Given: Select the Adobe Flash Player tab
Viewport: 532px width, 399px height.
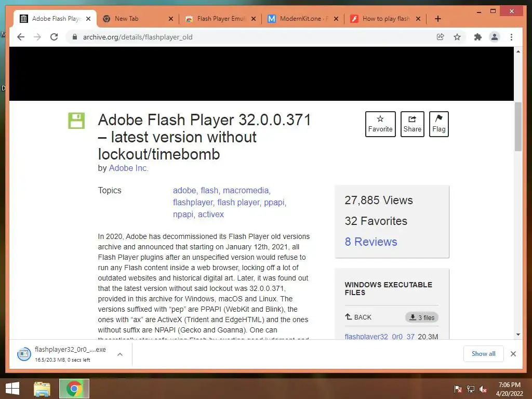Looking at the screenshot, I should [54, 19].
